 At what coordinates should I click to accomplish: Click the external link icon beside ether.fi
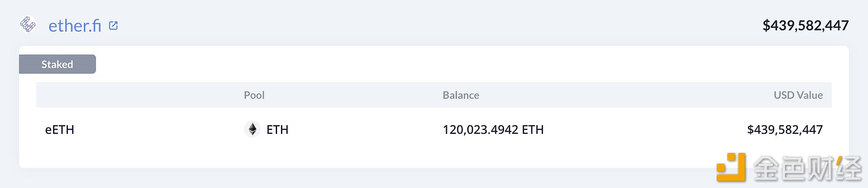(x=113, y=26)
